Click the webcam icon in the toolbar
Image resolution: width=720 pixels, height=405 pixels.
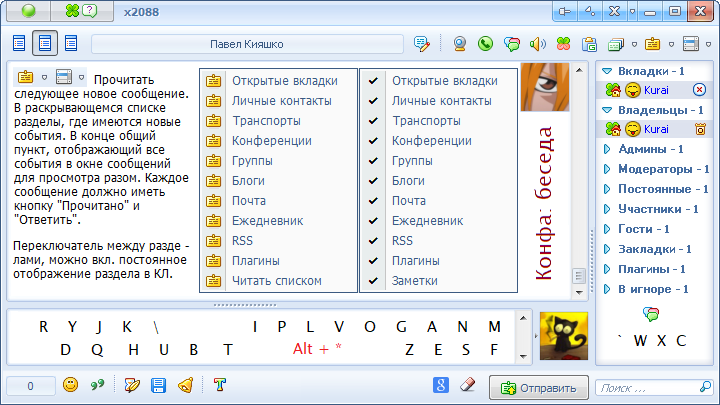[460, 44]
